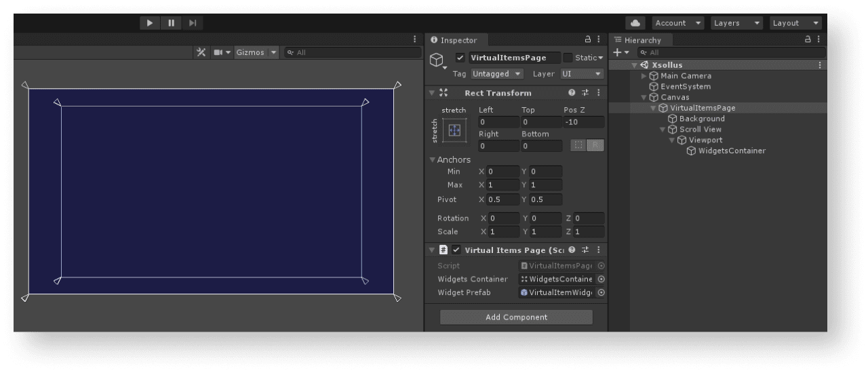Click object picker for Widget Prefab
The width and height of the screenshot is (868, 373).
coord(601,293)
